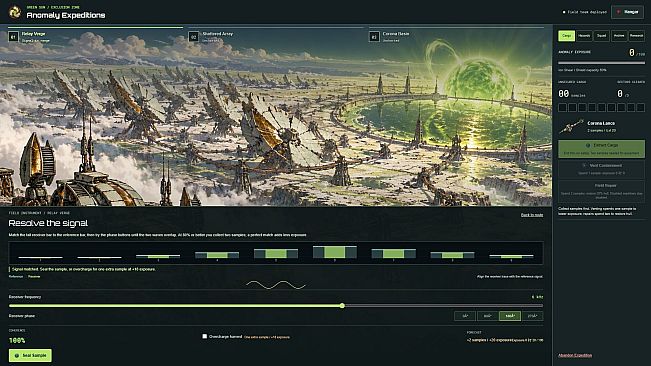Click the Abandon Expedition link
The height and width of the screenshot is (366, 651).
click(575, 355)
